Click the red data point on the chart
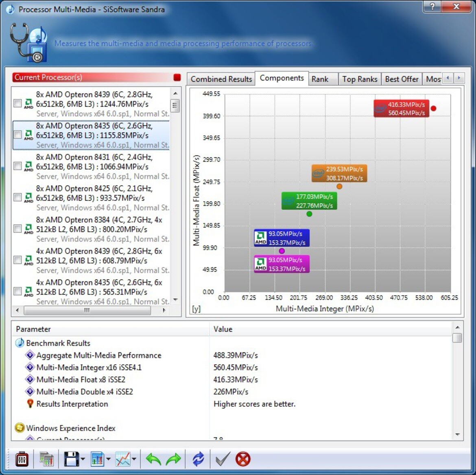476x475 pixels. (x=434, y=108)
